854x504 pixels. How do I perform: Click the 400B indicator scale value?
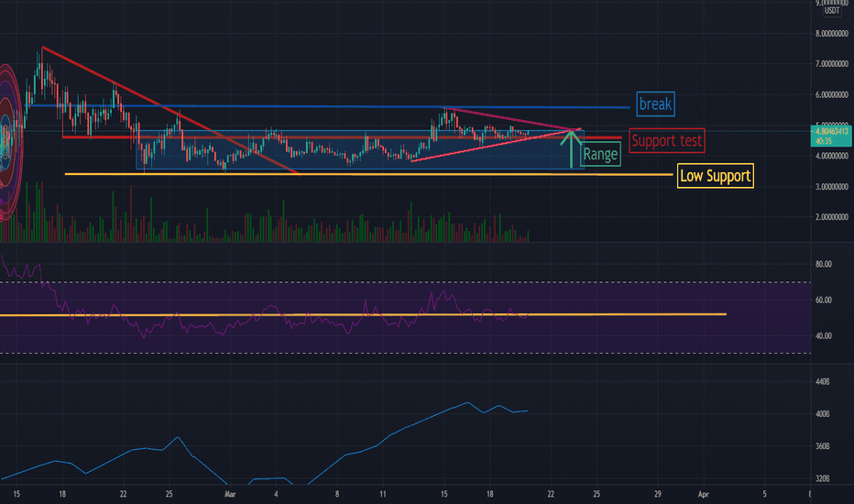coord(823,414)
